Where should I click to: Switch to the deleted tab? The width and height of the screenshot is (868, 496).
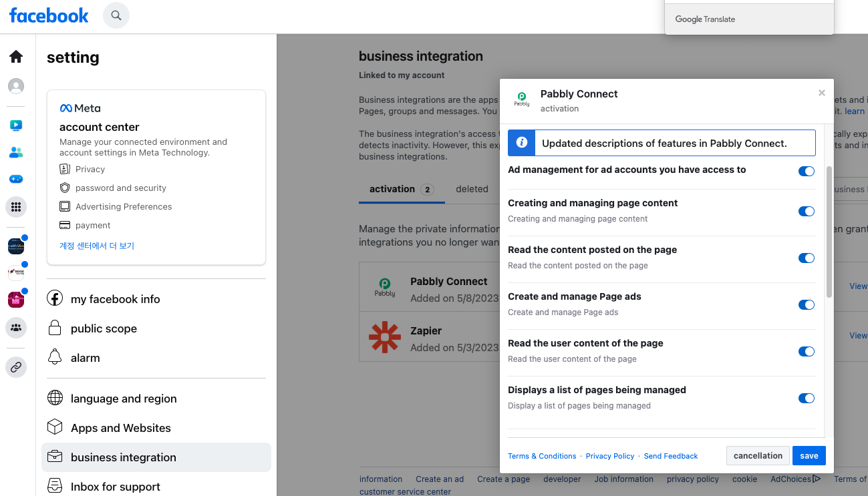click(472, 189)
